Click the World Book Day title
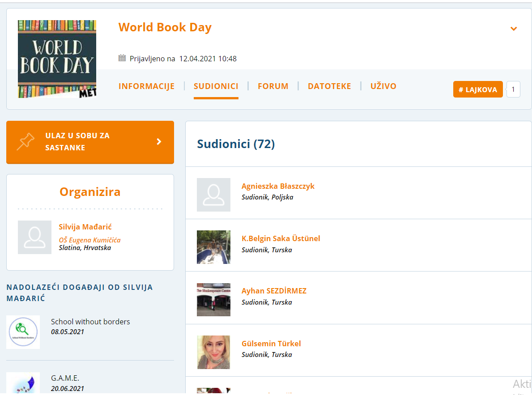This screenshot has height=395, width=532. click(x=165, y=27)
